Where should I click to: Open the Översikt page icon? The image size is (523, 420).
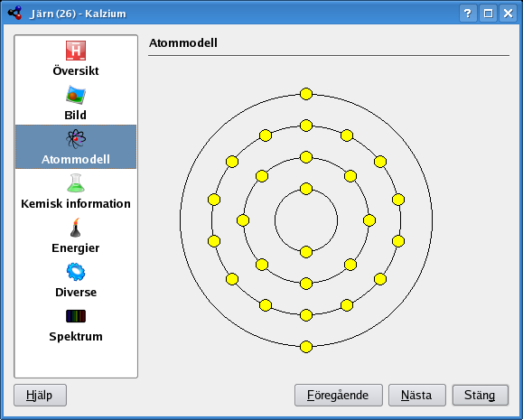pos(76,51)
